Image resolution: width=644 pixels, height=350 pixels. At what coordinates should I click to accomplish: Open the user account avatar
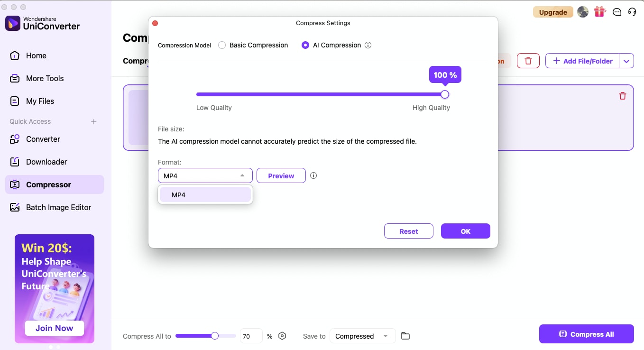[x=582, y=12]
